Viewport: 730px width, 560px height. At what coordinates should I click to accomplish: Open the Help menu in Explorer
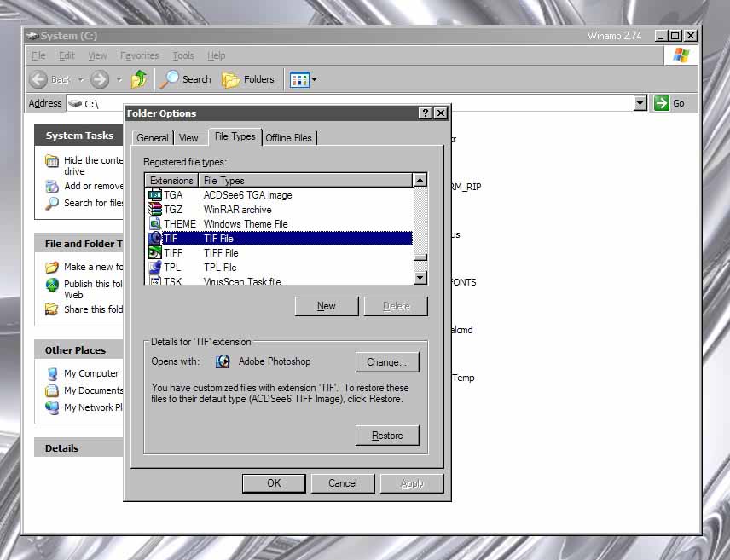tap(216, 55)
